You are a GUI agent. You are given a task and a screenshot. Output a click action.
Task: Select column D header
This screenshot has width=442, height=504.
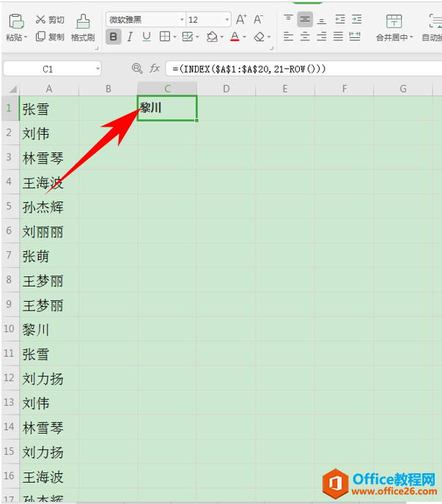point(226,89)
